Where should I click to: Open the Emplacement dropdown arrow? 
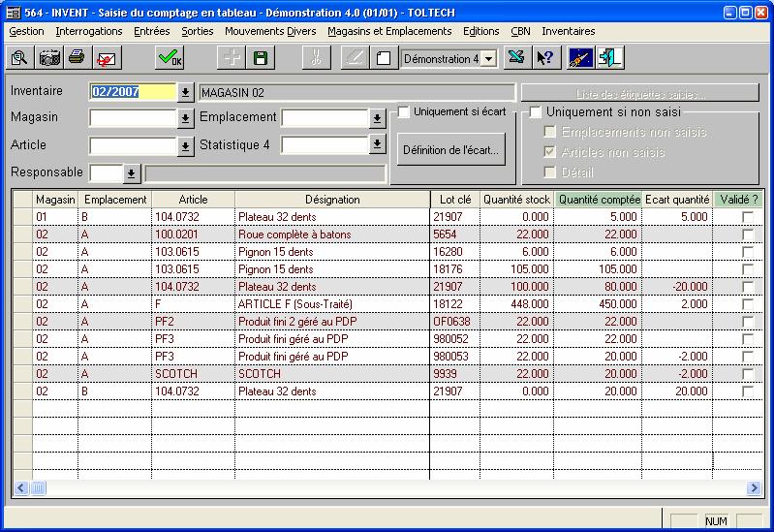point(377,118)
